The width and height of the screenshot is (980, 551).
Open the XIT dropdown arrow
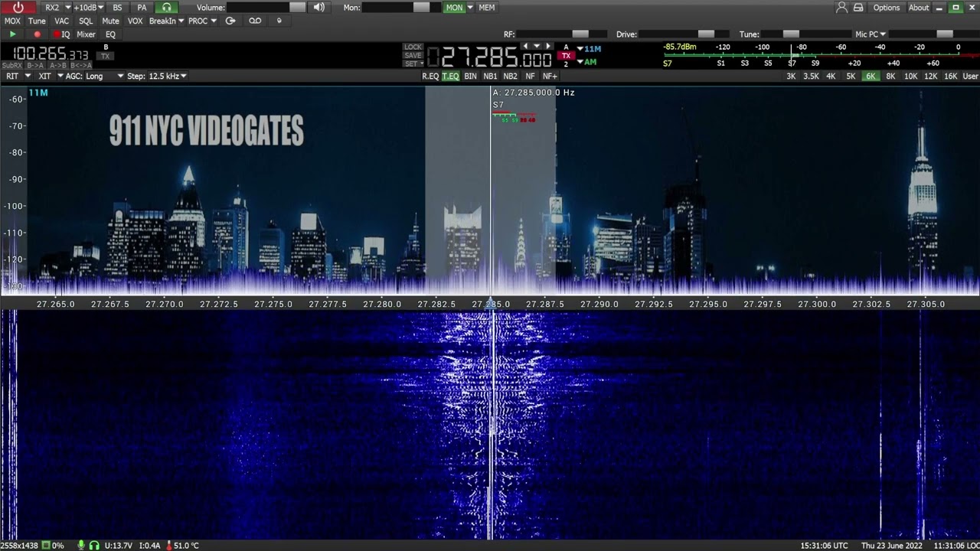click(x=59, y=77)
